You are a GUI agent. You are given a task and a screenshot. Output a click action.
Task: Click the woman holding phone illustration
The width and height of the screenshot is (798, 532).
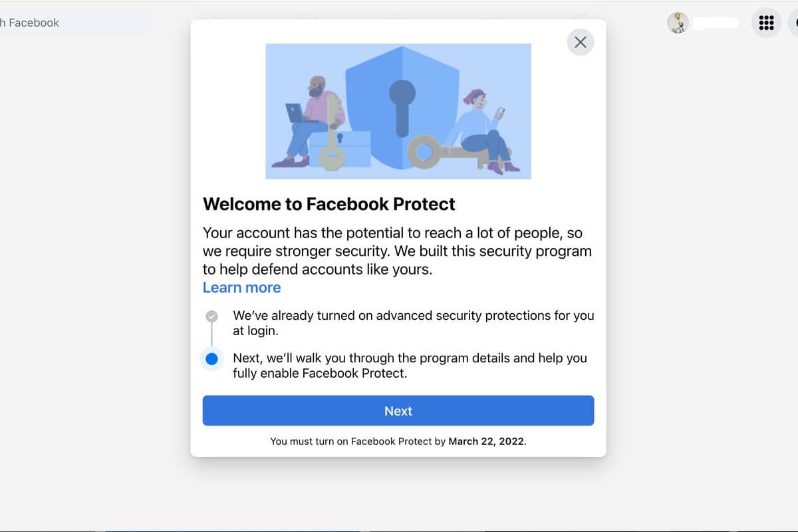(x=484, y=131)
